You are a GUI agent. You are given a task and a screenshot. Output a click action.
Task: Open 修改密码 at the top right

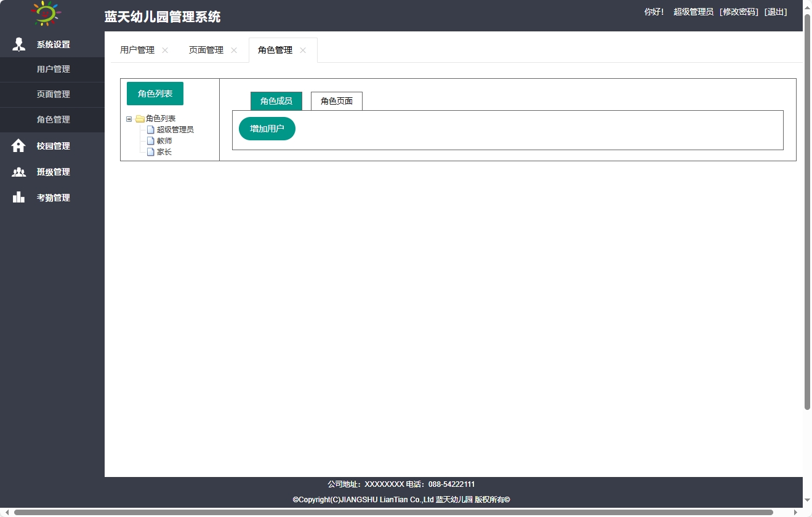pyautogui.click(x=738, y=12)
